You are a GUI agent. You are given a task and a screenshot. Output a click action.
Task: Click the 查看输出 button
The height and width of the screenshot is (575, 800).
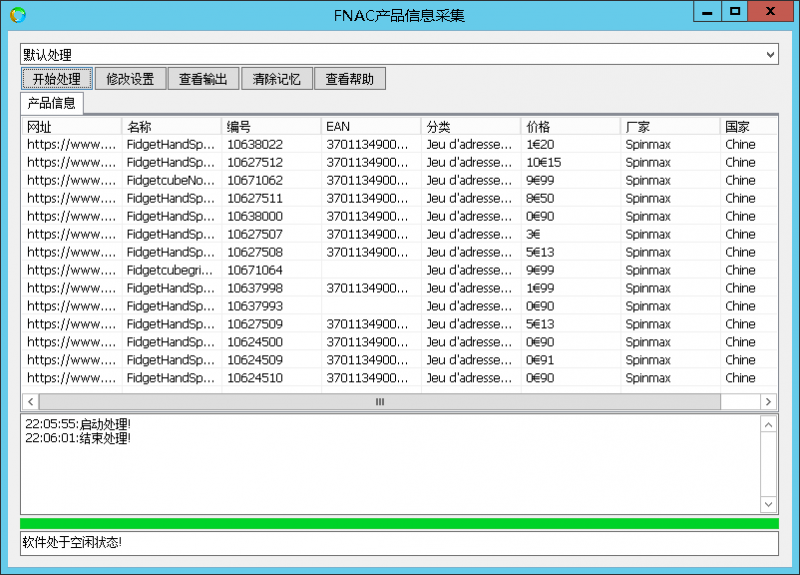[x=203, y=79]
